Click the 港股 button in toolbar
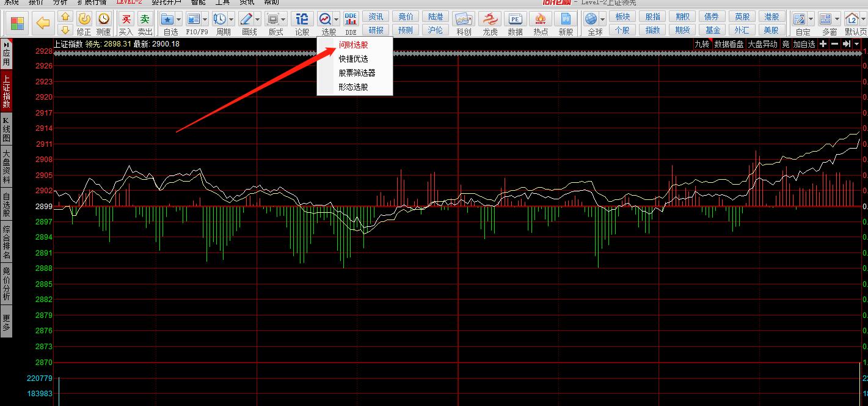Screen dimensions: 868x406 [x=771, y=17]
